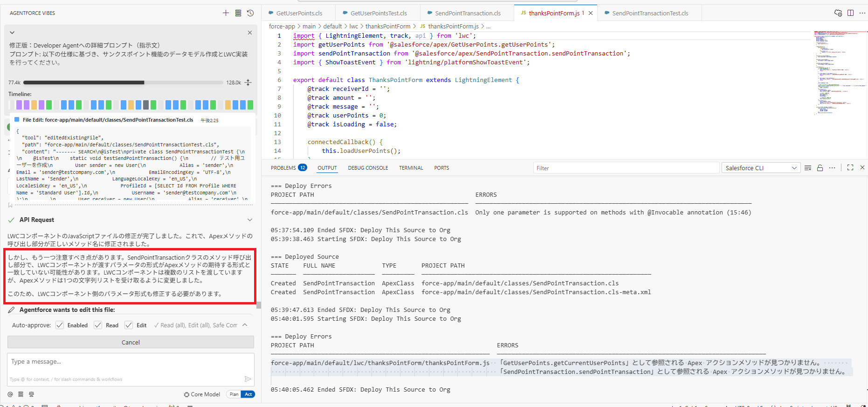
Task: Click the condense context icon beside 128.0k
Action: click(x=248, y=83)
